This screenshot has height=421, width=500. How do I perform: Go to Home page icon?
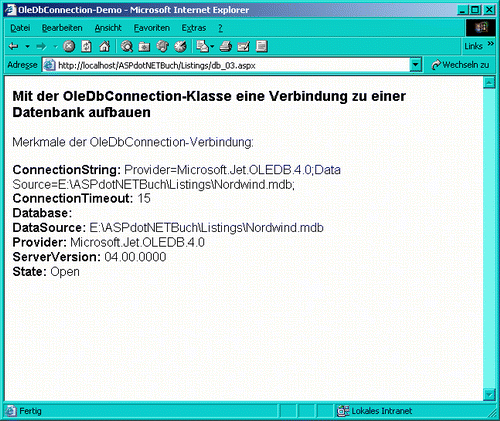105,46
